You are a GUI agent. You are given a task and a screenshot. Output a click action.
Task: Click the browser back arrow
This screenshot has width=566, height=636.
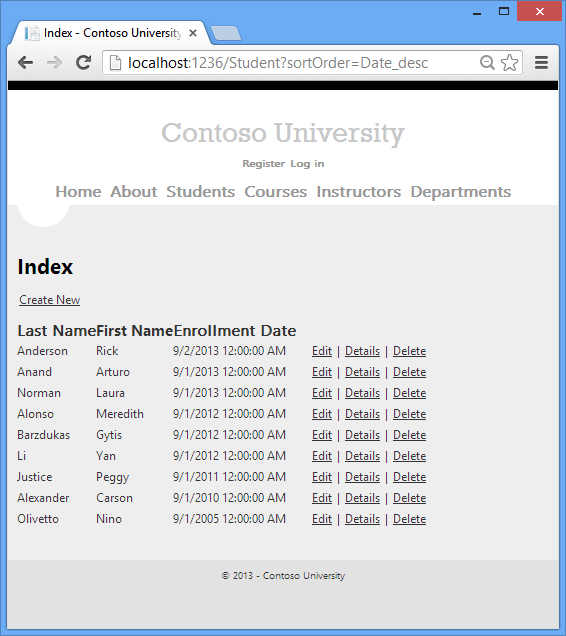tap(26, 63)
